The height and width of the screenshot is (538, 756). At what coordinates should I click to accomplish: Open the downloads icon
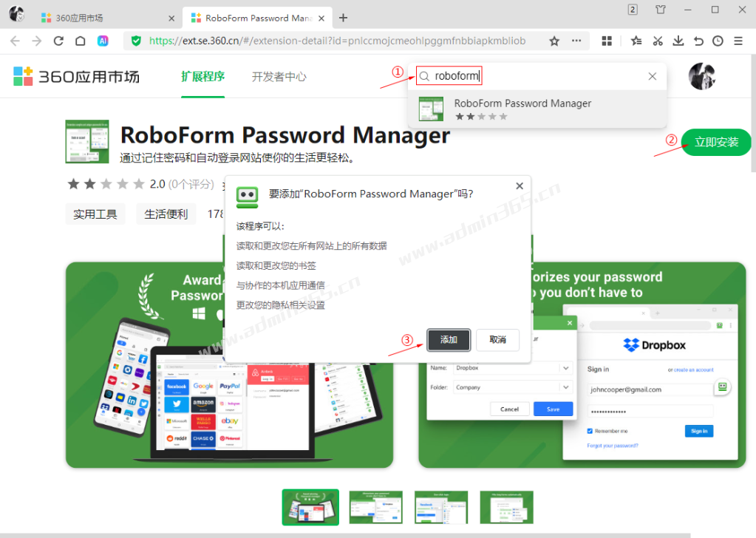click(x=678, y=41)
